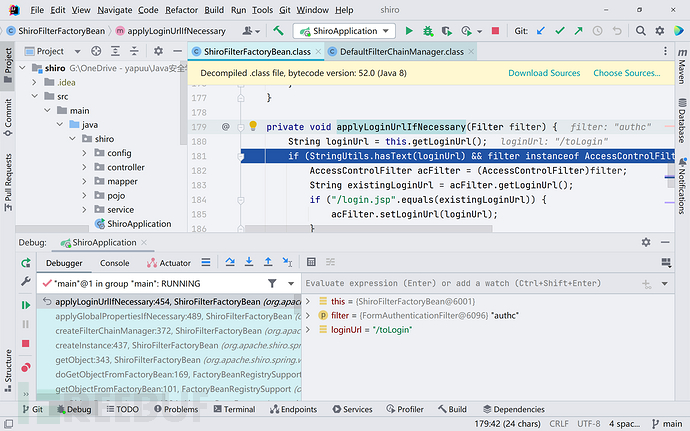Expand the loginUrl variable node
The height and width of the screenshot is (431, 690).
[x=308, y=329]
